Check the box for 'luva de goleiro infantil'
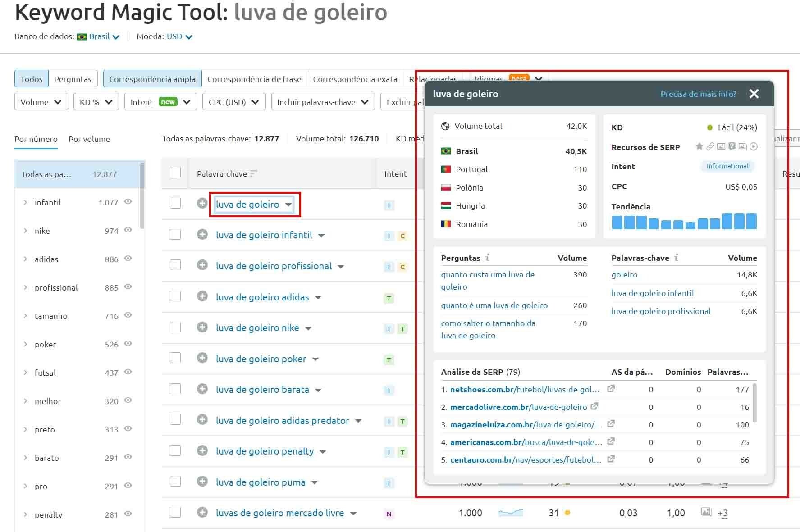The width and height of the screenshot is (800, 532). point(175,234)
